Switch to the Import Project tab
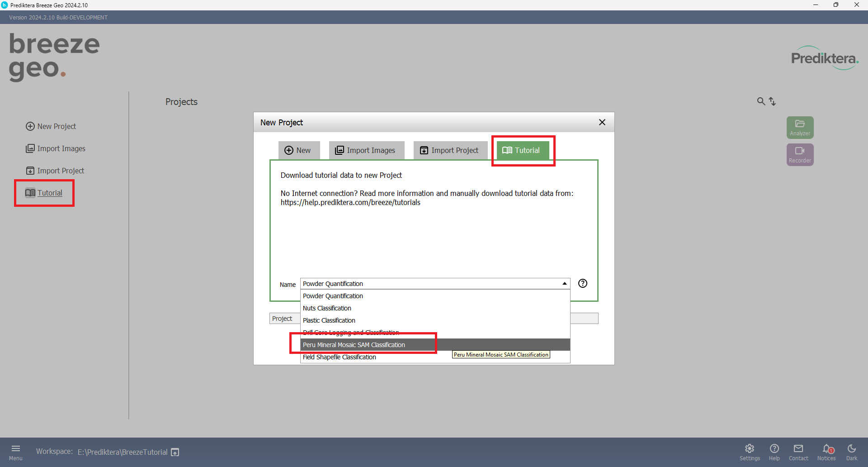Screen dimensions: 868x467 (x=449, y=150)
